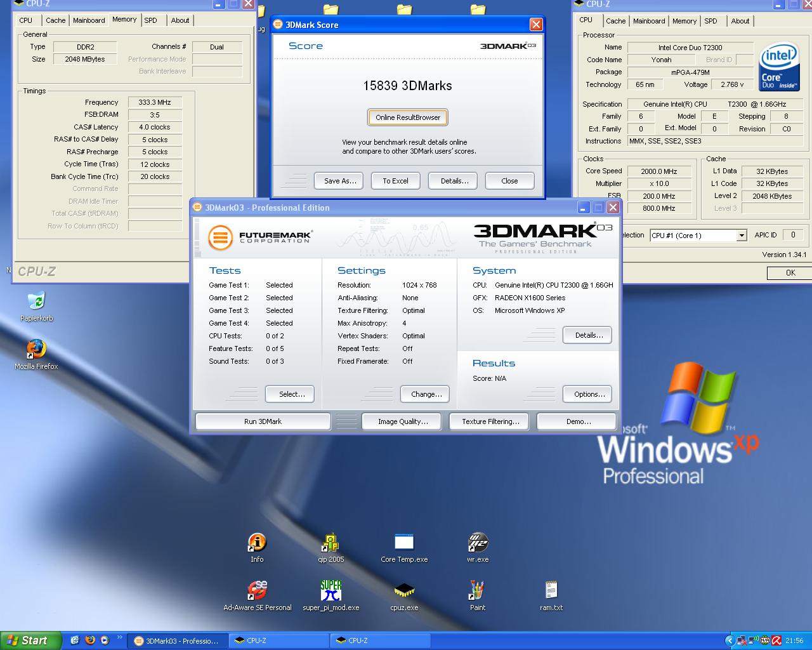The height and width of the screenshot is (650, 812).
Task: Open Cache tab in the right CPU-Z window
Action: coord(616,21)
